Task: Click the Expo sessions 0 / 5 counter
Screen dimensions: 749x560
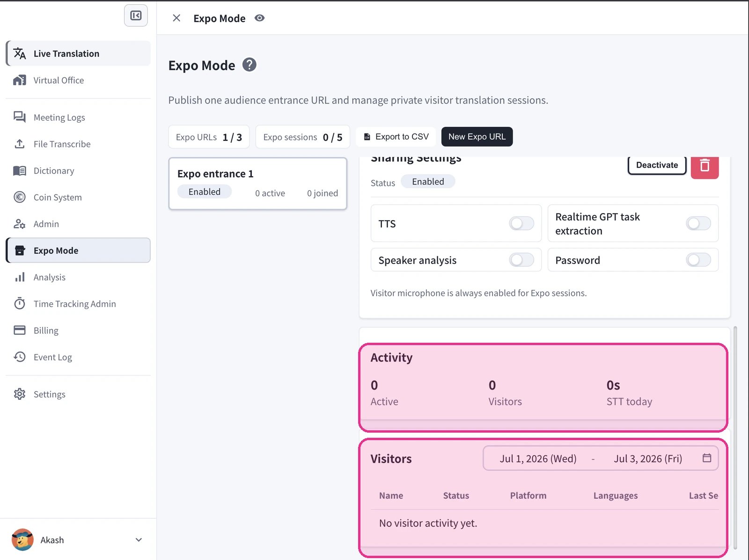Action: click(x=303, y=137)
